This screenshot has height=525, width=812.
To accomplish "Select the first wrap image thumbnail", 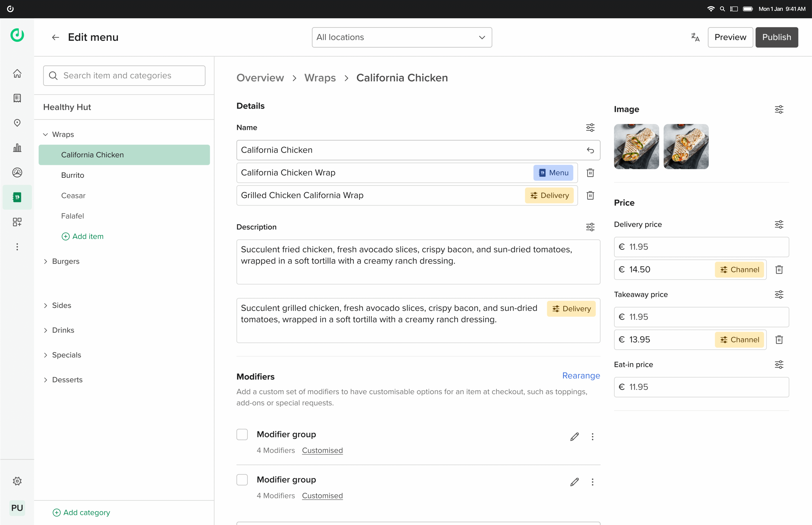I will (x=636, y=147).
